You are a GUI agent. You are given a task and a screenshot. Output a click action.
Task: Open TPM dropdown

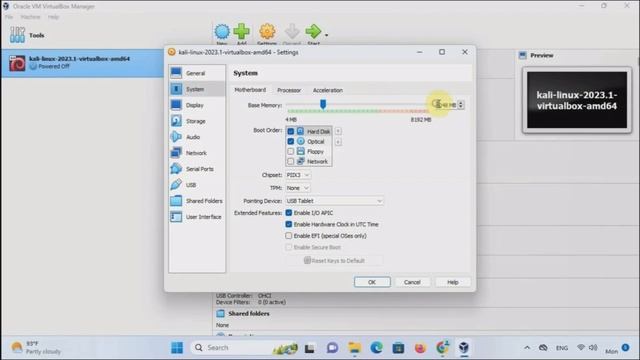298,188
